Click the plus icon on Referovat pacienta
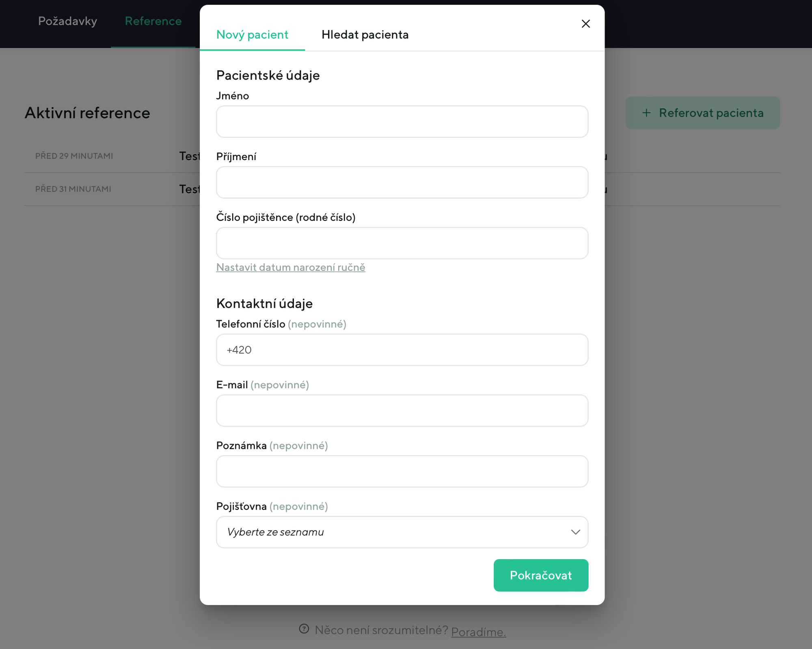Viewport: 812px width, 649px height. (x=646, y=113)
